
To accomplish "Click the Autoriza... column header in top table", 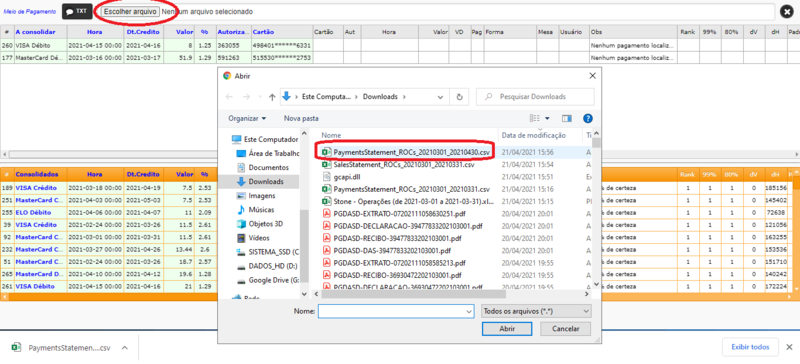I will pos(233,32).
